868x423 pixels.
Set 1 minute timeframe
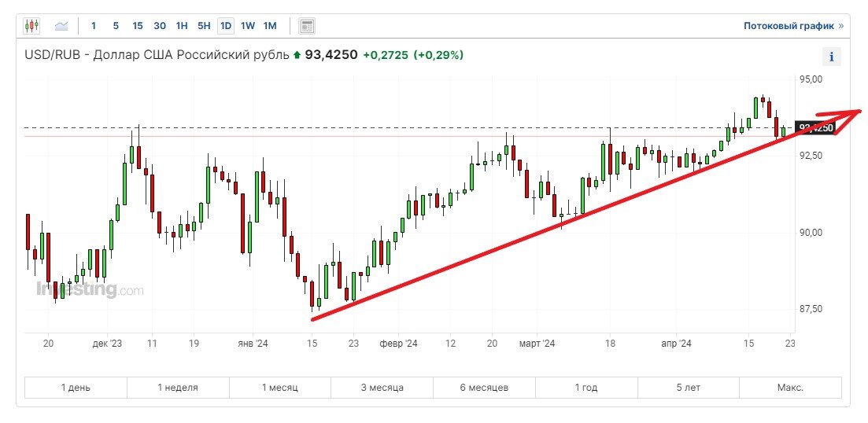[x=94, y=25]
